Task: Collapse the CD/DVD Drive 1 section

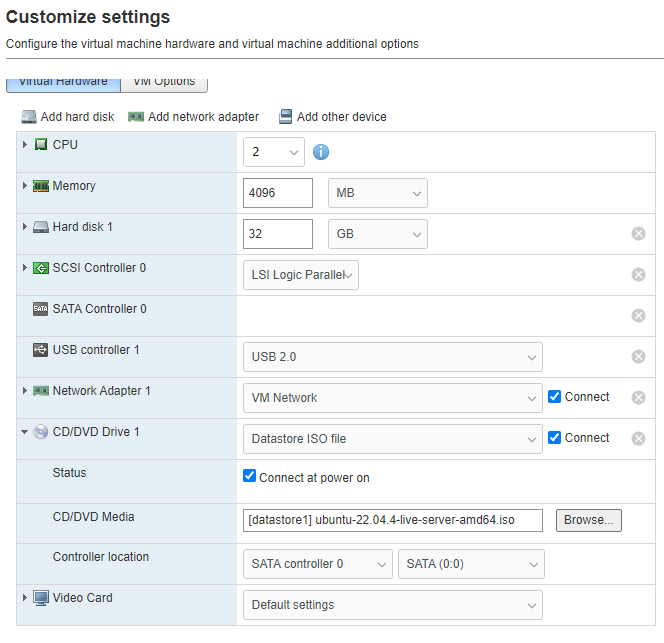Action: (x=25, y=432)
